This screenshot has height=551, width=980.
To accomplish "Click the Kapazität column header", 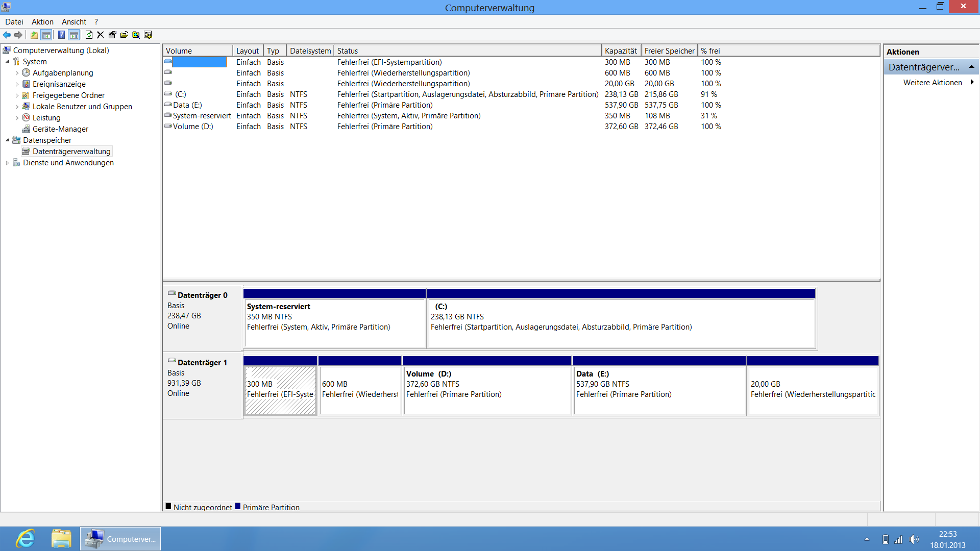I will tap(620, 51).
